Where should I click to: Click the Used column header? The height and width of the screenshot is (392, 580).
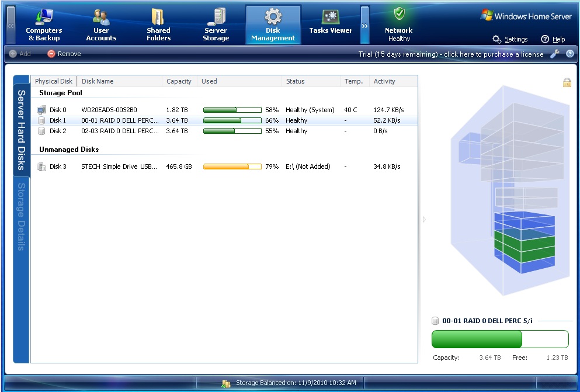[239, 81]
